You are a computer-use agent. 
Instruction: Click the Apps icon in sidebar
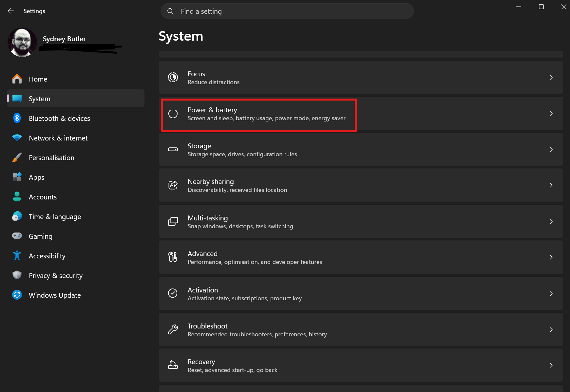point(17,177)
